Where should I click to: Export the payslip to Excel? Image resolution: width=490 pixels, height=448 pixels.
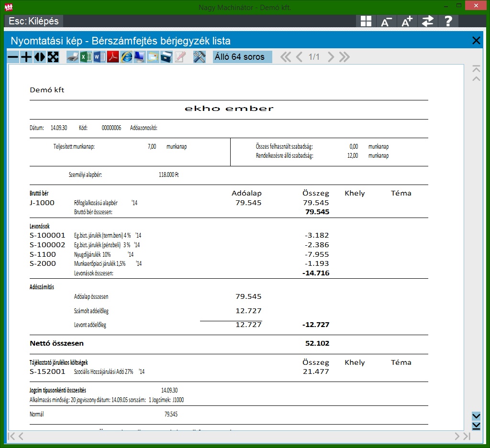86,57
